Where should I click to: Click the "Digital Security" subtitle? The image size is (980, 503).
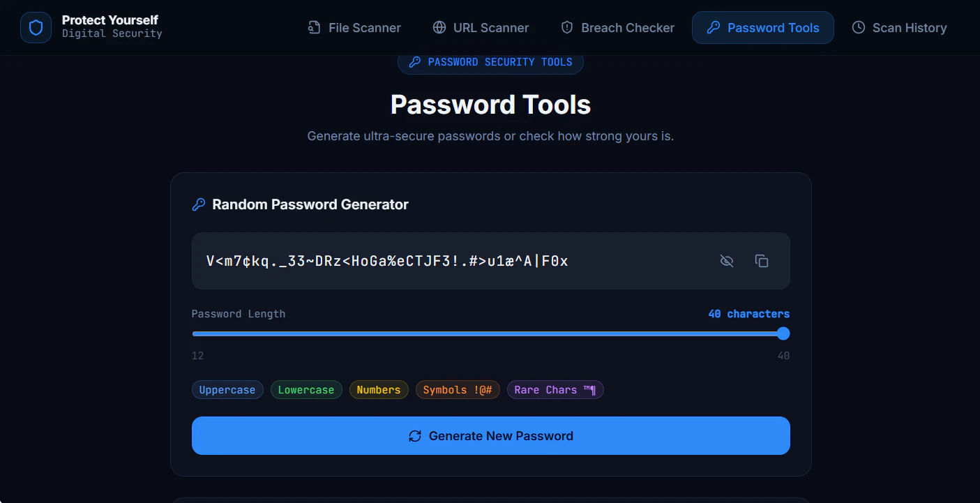[x=112, y=33]
